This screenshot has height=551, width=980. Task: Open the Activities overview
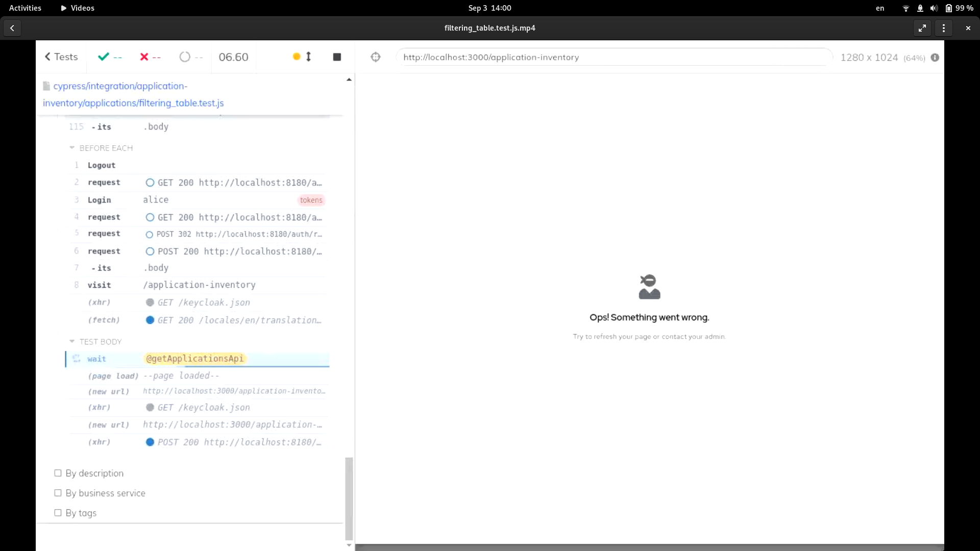(x=25, y=8)
